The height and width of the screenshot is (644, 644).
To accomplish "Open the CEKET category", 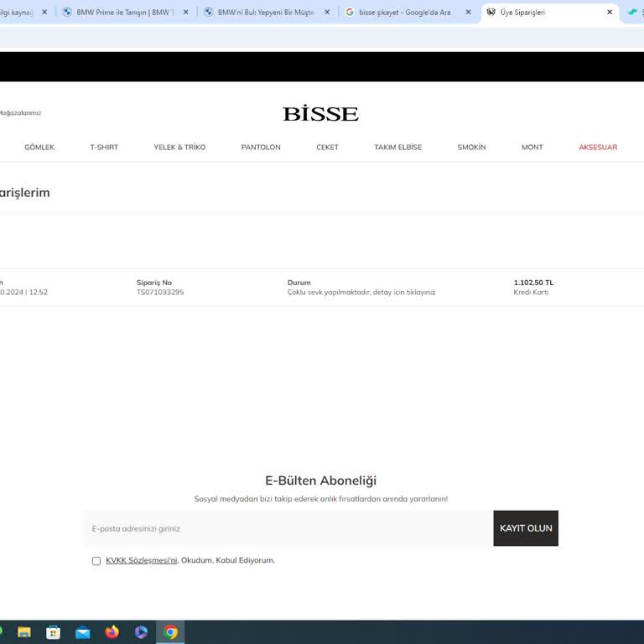I will pos(327,147).
